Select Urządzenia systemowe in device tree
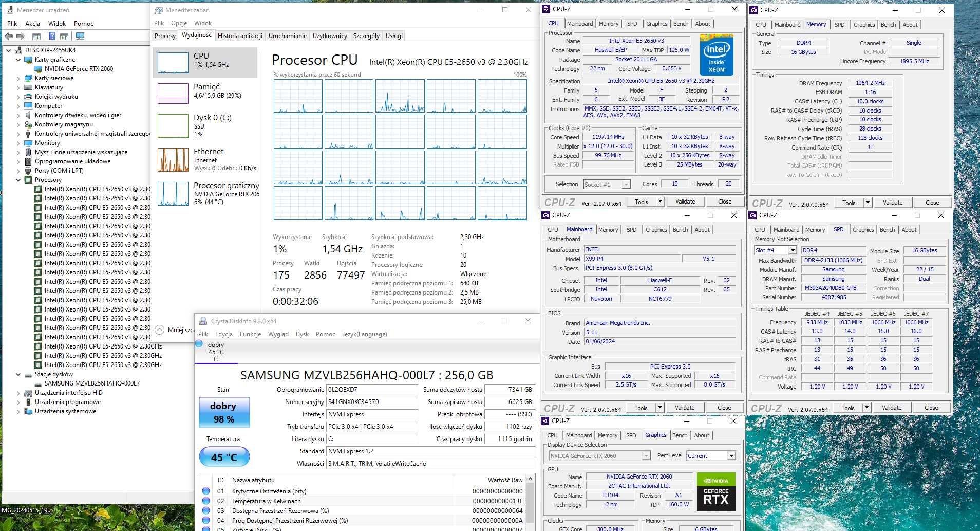Viewport: 980px width, 531px height. click(x=65, y=411)
